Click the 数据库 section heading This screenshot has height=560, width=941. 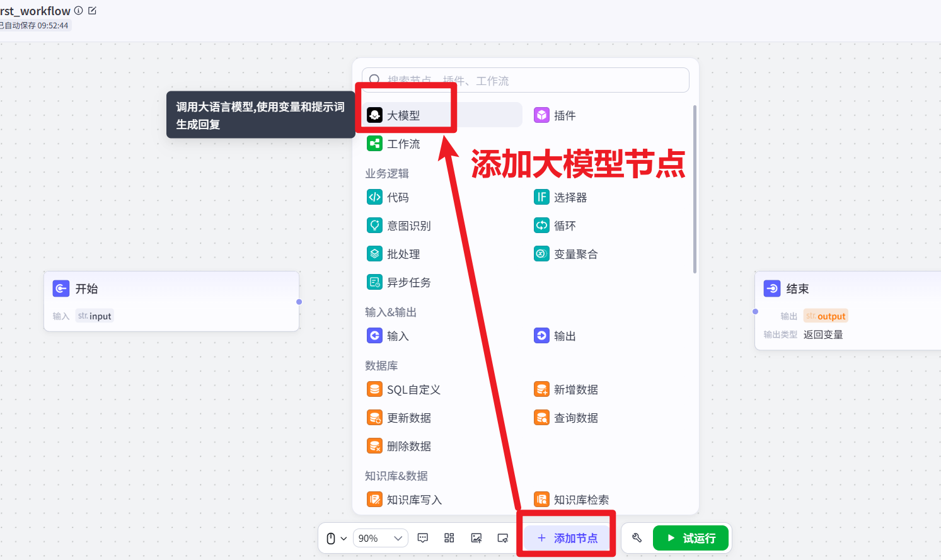click(381, 365)
